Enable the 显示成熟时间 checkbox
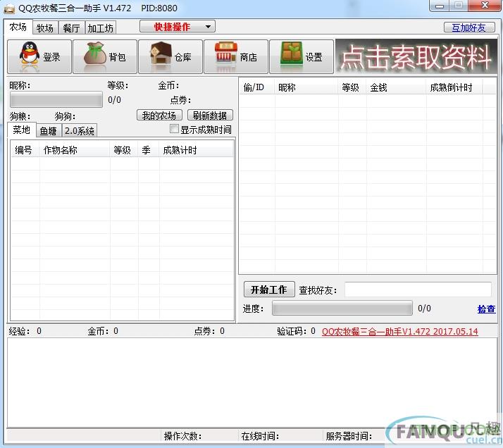Image resolution: width=503 pixels, height=448 pixels. 174,129
